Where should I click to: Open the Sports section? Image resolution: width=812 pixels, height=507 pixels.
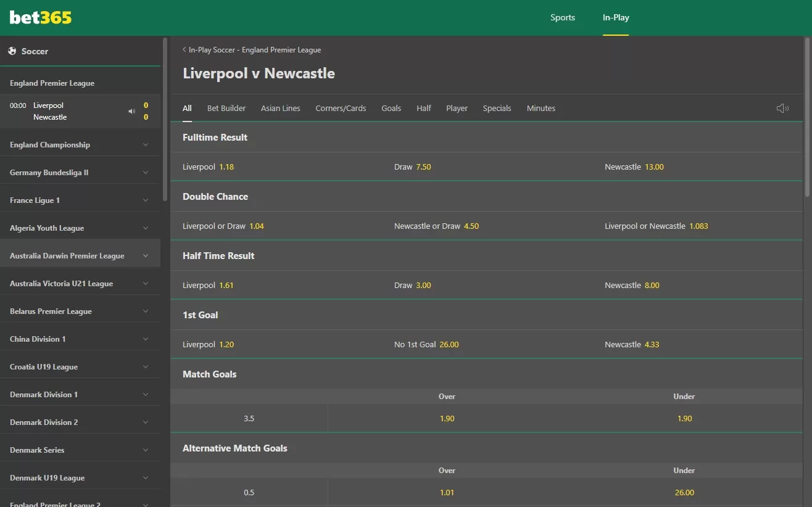(x=563, y=17)
